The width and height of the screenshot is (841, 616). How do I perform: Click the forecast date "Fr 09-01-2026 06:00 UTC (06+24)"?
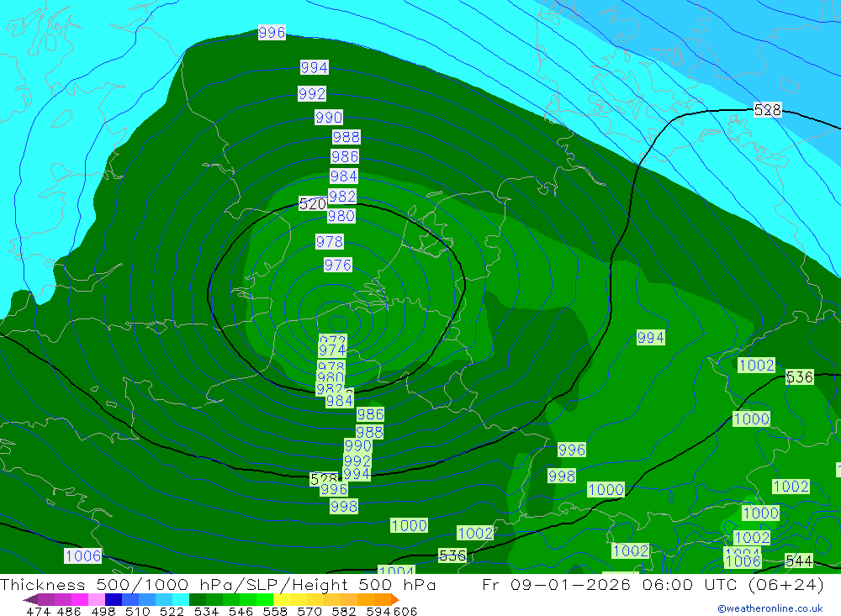pos(653,585)
